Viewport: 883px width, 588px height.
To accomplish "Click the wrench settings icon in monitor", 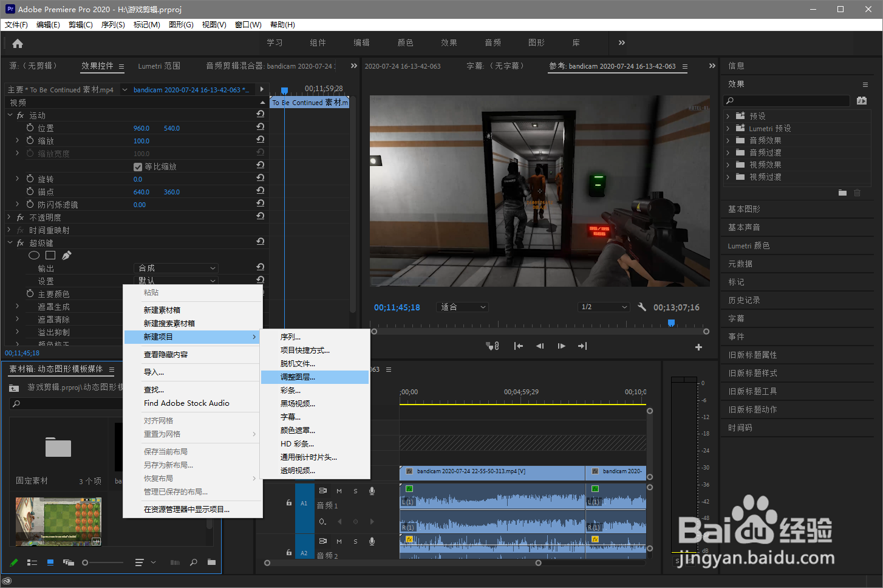I will [x=642, y=307].
